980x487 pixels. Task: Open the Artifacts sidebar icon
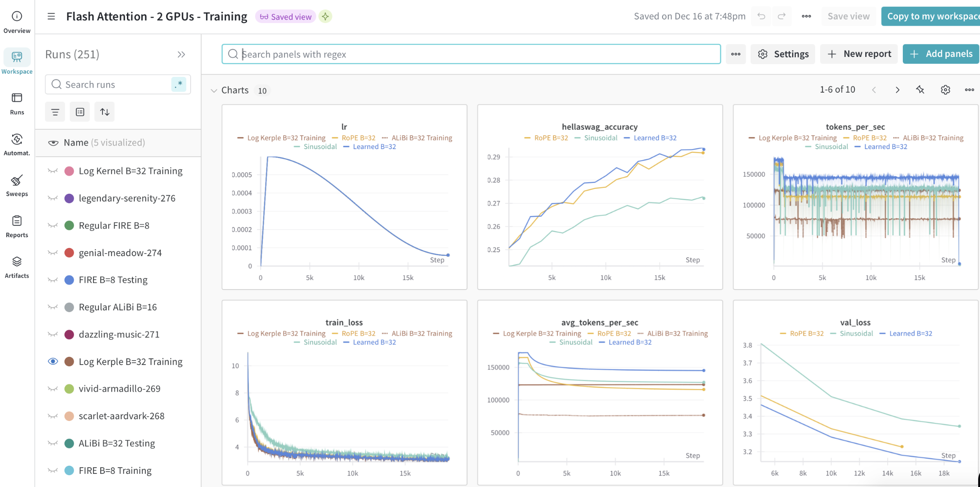(17, 267)
